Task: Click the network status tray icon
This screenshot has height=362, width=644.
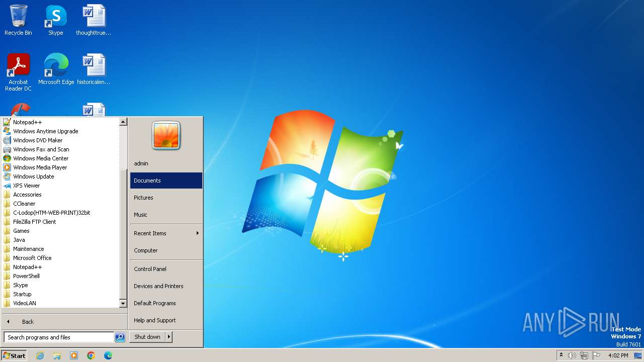Action: 584,355
